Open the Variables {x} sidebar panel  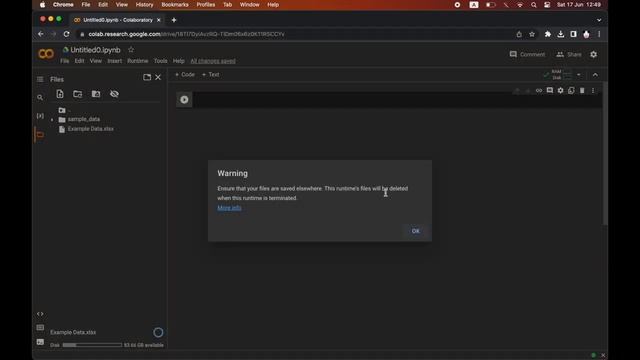tap(40, 116)
